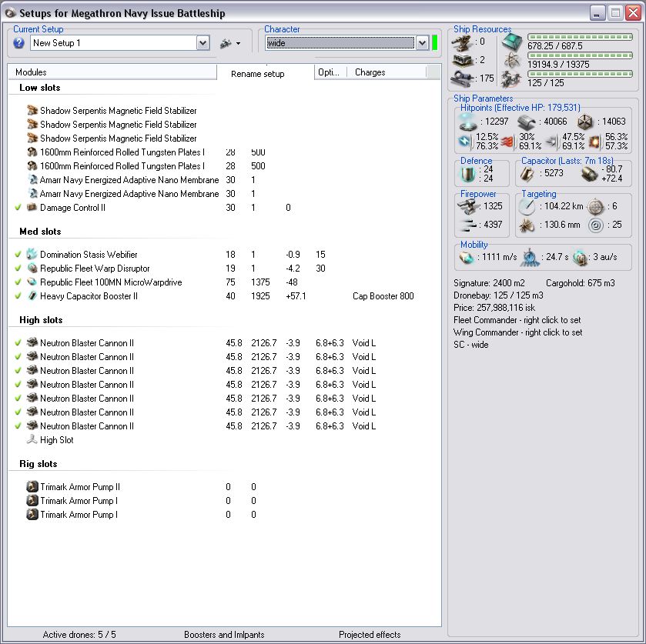Click the Modules column header
The image size is (646, 644).
[112, 72]
